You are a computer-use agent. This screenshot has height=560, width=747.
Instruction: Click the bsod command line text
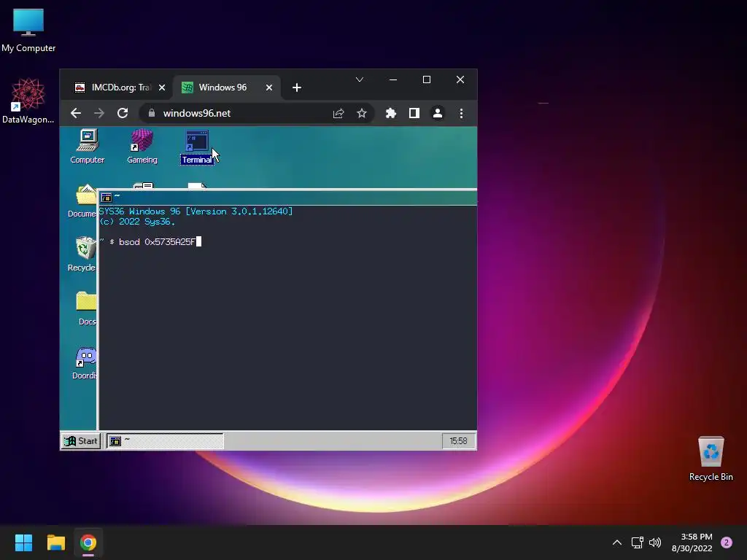(x=157, y=242)
